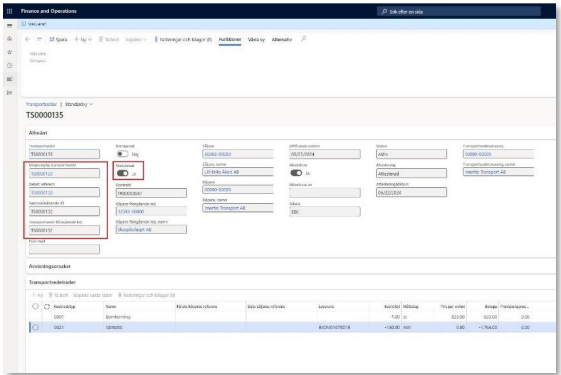Click the Sammanhållande ID field

coord(64,211)
